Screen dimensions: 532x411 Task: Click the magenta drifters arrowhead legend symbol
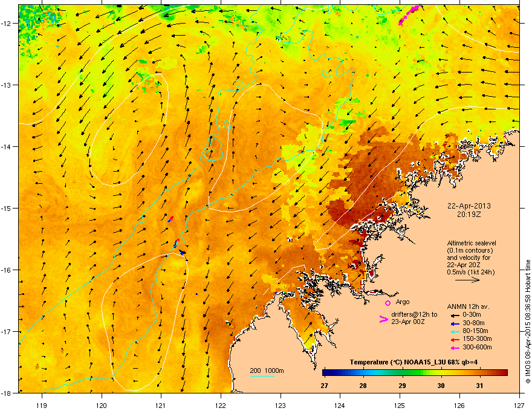click(383, 319)
